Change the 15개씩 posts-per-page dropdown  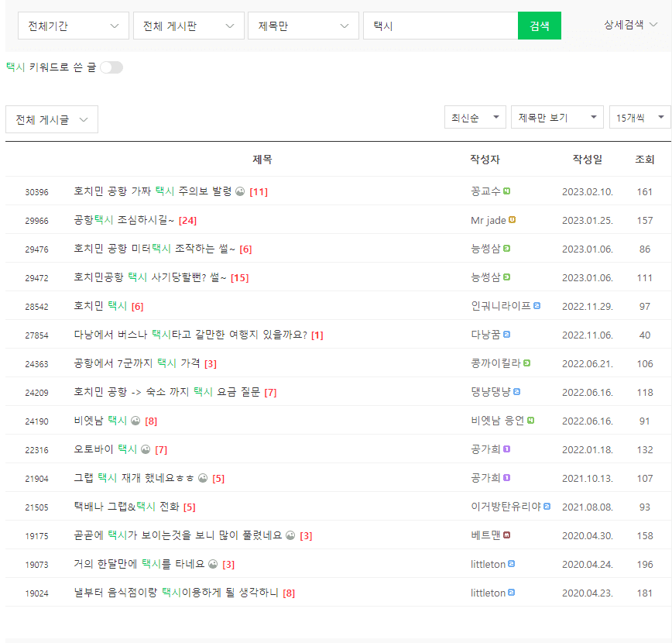639,118
